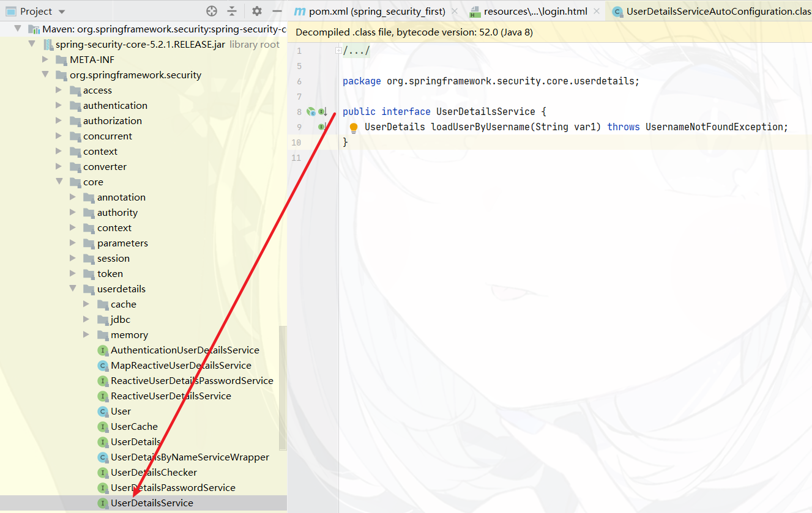Select the UserDetailsByNameServiceWrapper class
The height and width of the screenshot is (513, 812).
pyautogui.click(x=190, y=457)
